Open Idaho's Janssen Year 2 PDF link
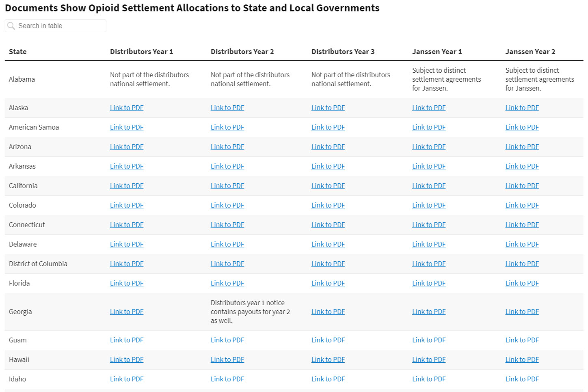Screen dimensions: 588x392 point(522,379)
